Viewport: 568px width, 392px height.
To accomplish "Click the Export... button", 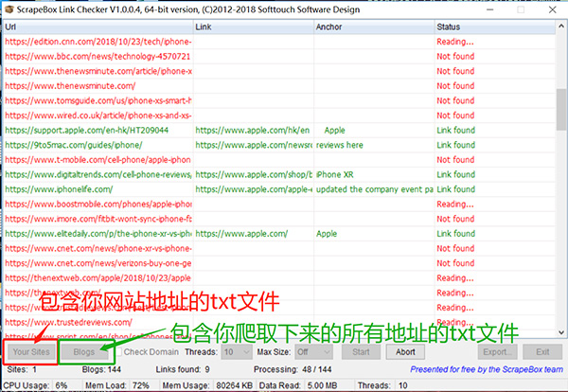I will (497, 352).
